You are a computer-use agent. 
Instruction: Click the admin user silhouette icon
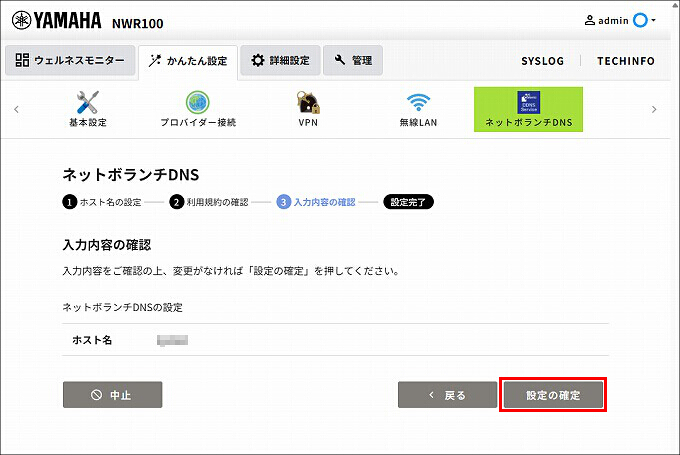pos(590,20)
